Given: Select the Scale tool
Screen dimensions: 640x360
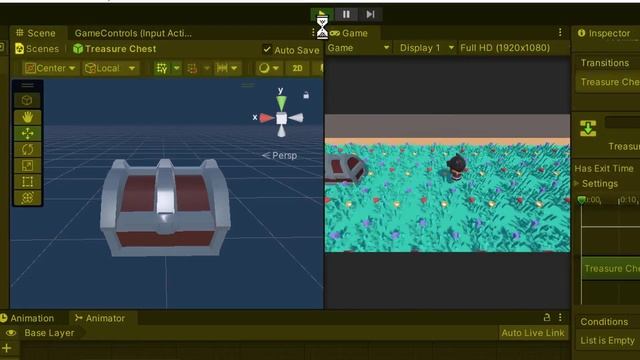Looking at the screenshot, I should [x=27, y=165].
